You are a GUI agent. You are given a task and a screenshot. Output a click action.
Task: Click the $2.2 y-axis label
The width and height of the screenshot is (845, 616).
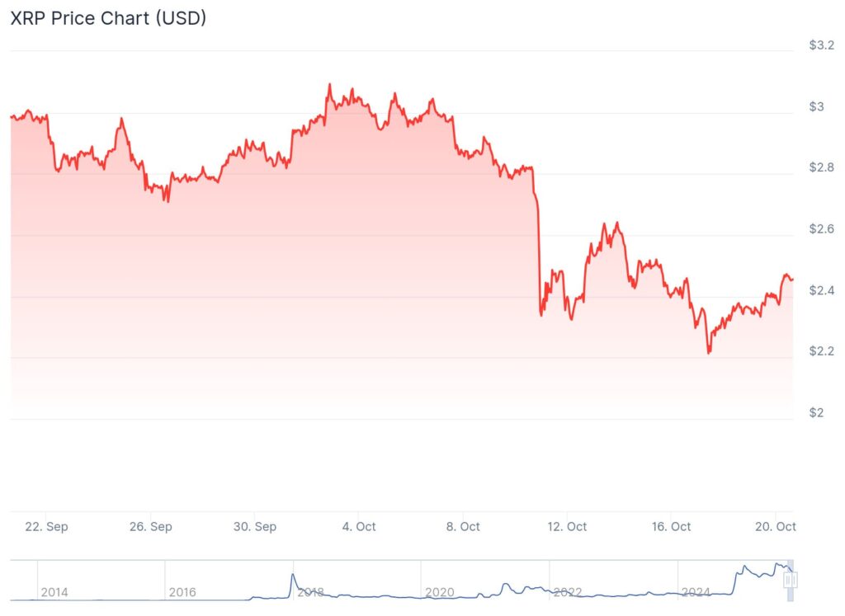pyautogui.click(x=822, y=351)
